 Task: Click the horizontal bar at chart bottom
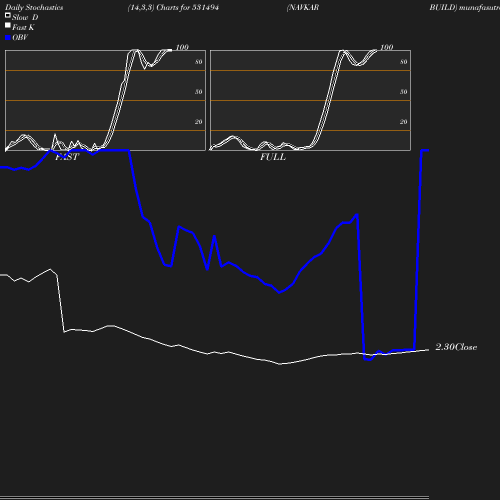tap(214, 497)
